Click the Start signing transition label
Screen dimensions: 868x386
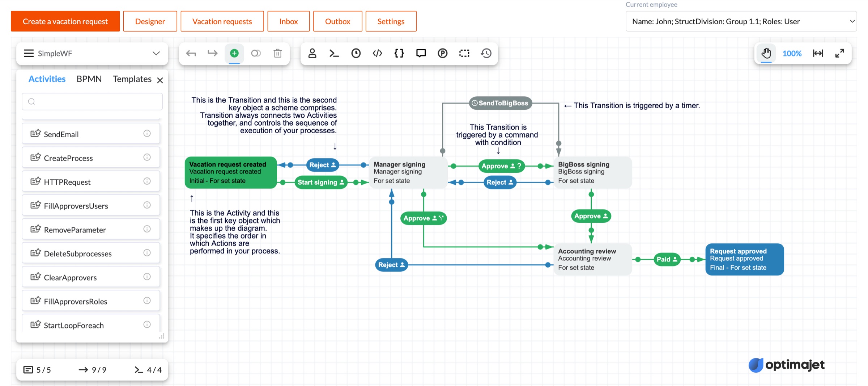click(321, 182)
